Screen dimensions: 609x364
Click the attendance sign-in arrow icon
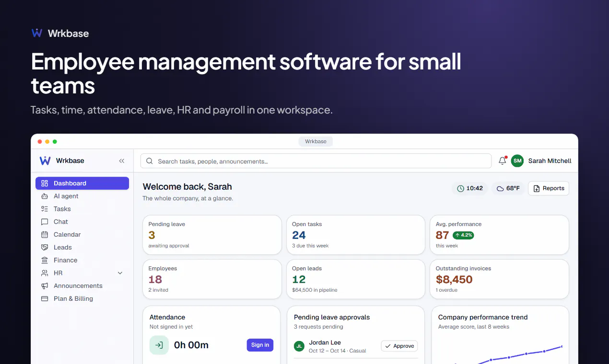click(x=159, y=345)
